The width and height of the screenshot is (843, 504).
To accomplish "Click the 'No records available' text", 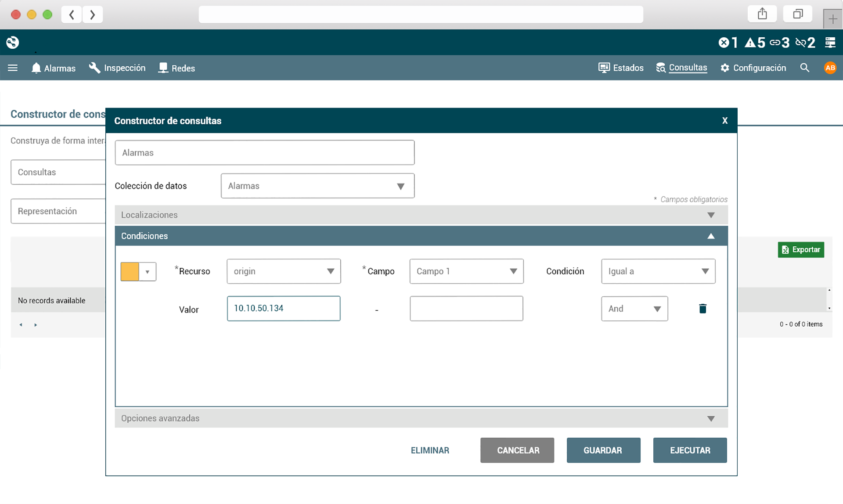I will coord(51,301).
